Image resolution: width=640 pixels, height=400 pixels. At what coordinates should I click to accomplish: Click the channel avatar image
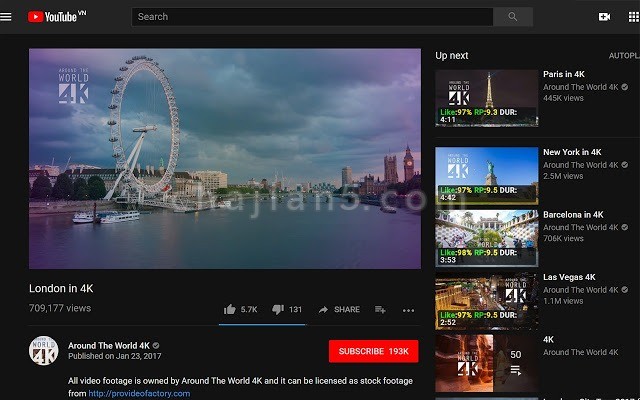(x=44, y=350)
